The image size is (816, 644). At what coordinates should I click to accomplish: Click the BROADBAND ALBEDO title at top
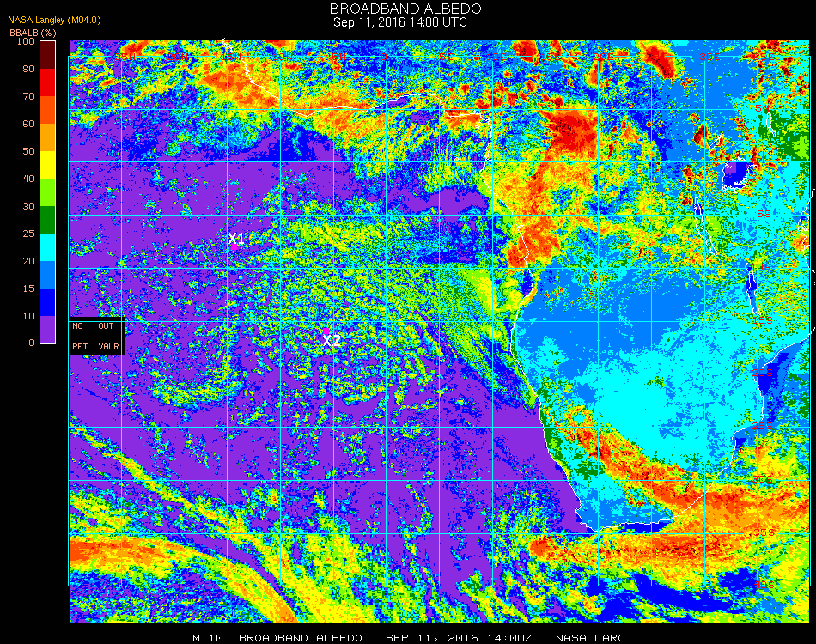pyautogui.click(x=405, y=9)
